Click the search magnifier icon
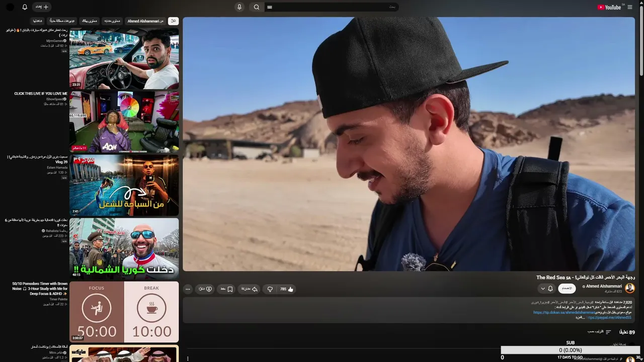Viewport: 644px width, 362px height. (257, 7)
